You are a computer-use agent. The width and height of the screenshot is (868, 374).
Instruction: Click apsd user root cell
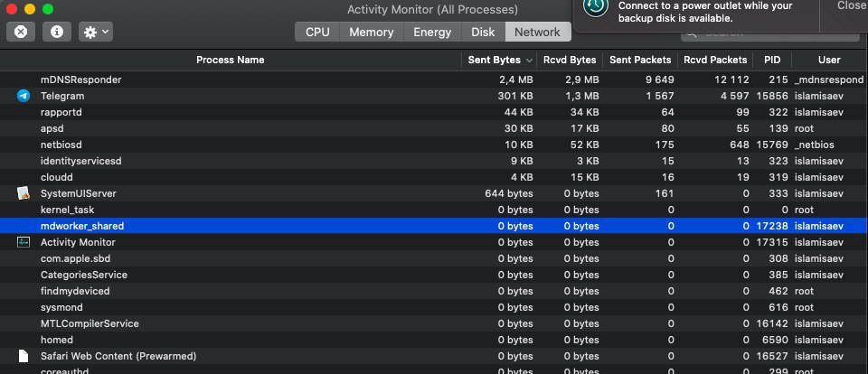click(804, 128)
